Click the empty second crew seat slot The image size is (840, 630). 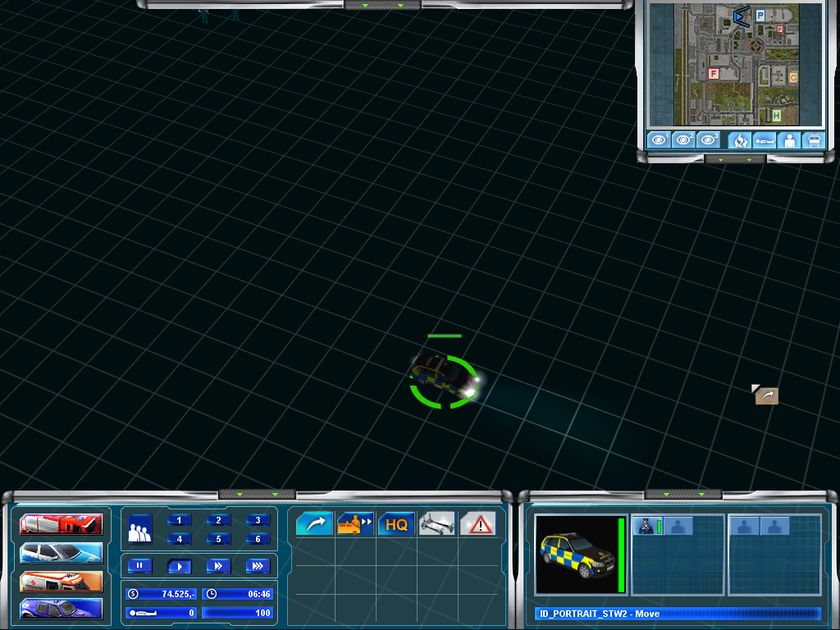[x=678, y=526]
